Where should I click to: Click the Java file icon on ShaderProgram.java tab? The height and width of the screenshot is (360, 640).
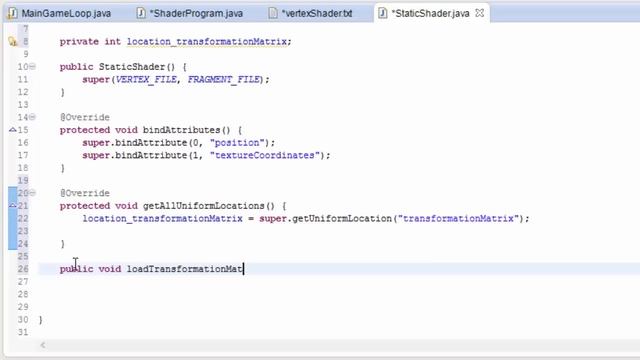(141, 13)
